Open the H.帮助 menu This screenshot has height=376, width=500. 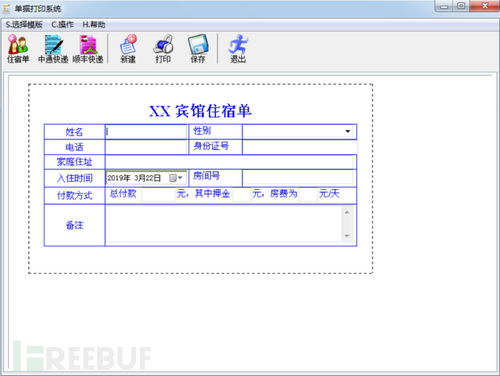[94, 25]
